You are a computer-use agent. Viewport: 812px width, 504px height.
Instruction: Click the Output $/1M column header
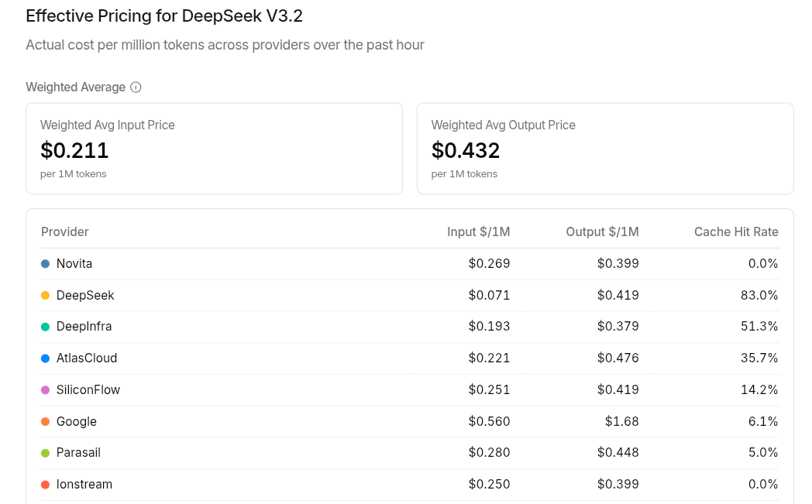(x=602, y=231)
